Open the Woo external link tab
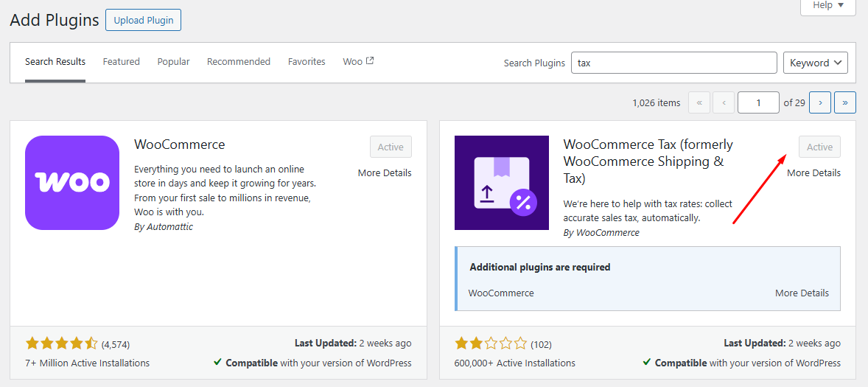 click(358, 61)
